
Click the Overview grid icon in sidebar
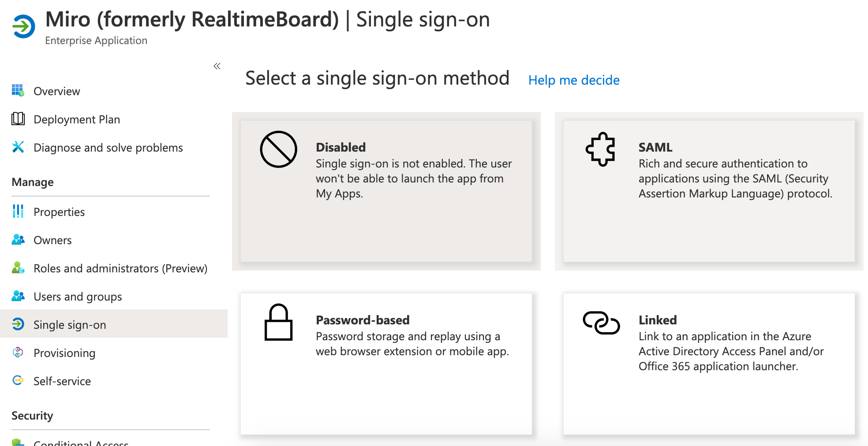tap(18, 90)
